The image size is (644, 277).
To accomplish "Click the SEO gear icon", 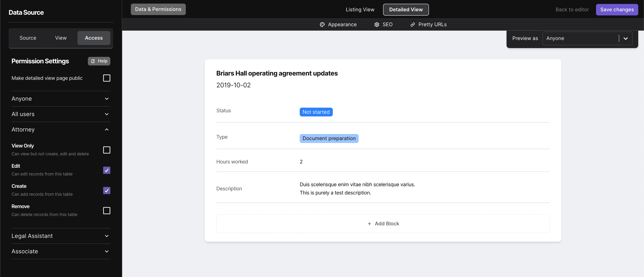I will 377,24.
